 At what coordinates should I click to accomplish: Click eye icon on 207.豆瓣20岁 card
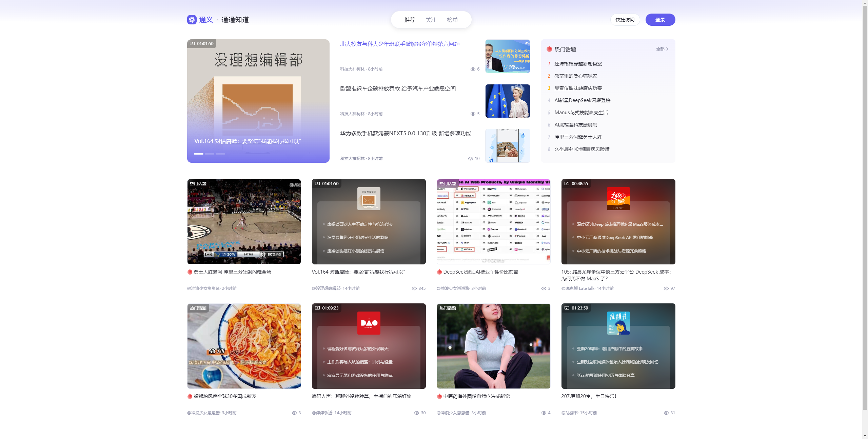point(666,413)
